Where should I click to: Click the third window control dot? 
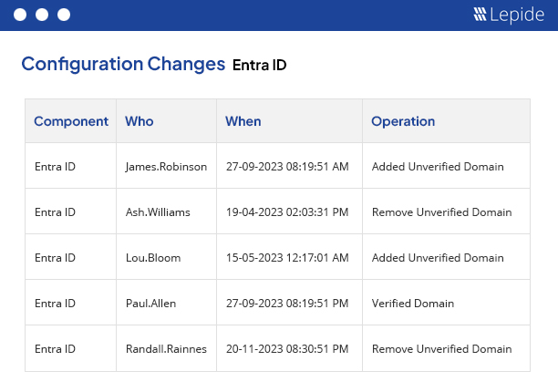point(64,15)
